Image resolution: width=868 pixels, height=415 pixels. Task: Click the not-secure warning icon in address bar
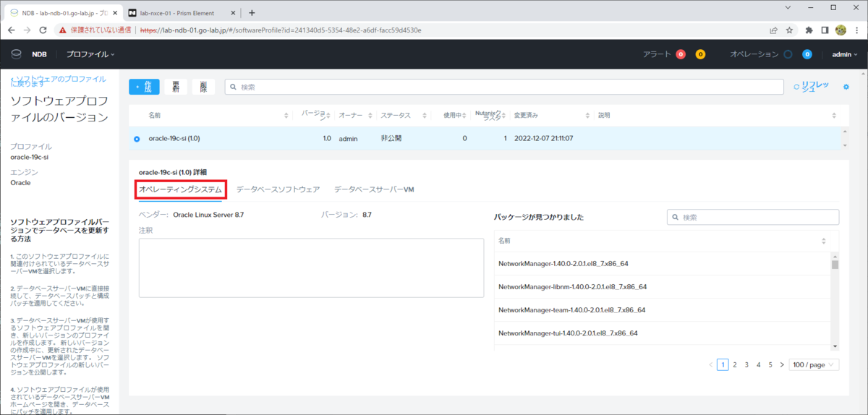(x=63, y=30)
